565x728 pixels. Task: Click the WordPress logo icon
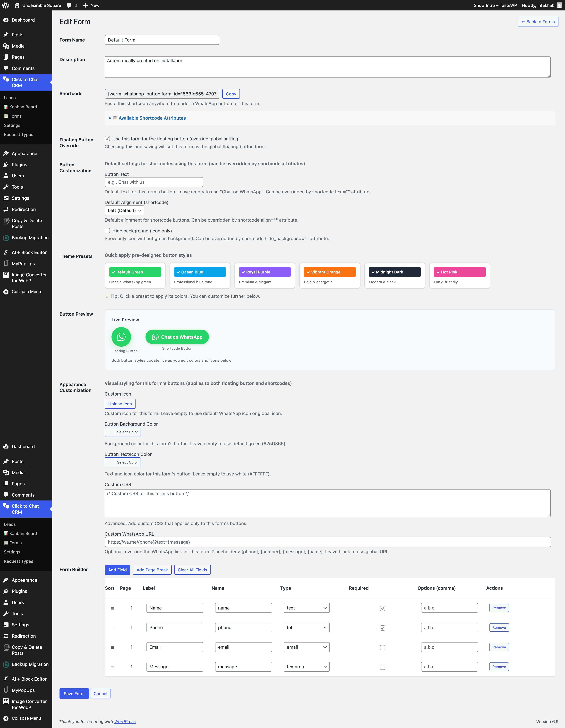point(6,5)
